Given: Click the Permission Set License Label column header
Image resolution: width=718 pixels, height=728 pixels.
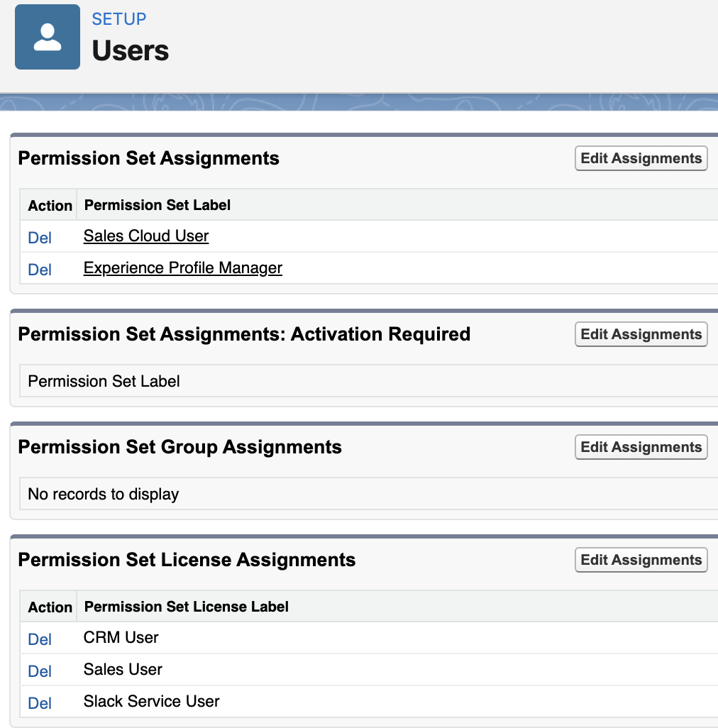Looking at the screenshot, I should [186, 607].
